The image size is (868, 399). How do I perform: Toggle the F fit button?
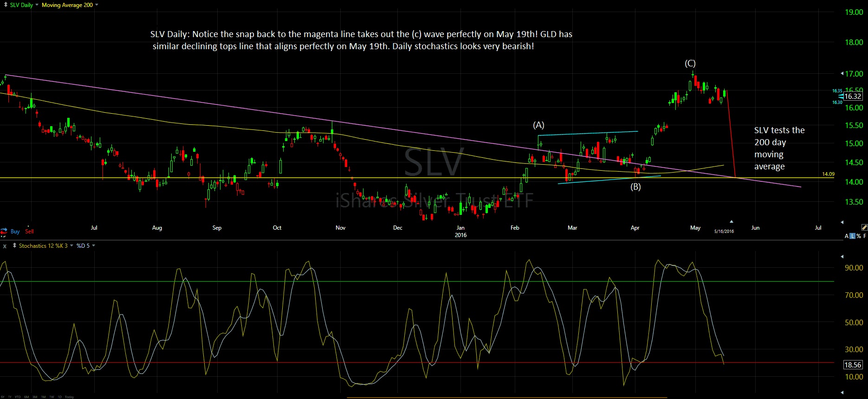865,236
